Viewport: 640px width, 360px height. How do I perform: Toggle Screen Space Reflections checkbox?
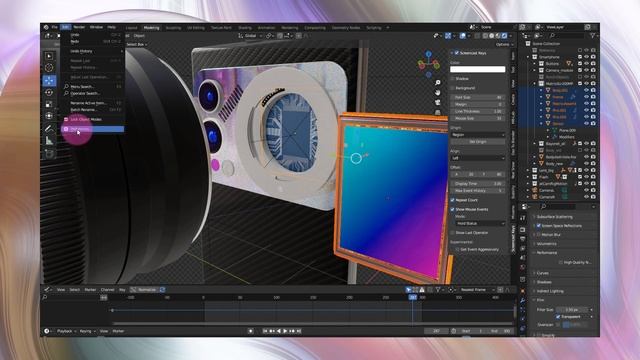click(539, 226)
